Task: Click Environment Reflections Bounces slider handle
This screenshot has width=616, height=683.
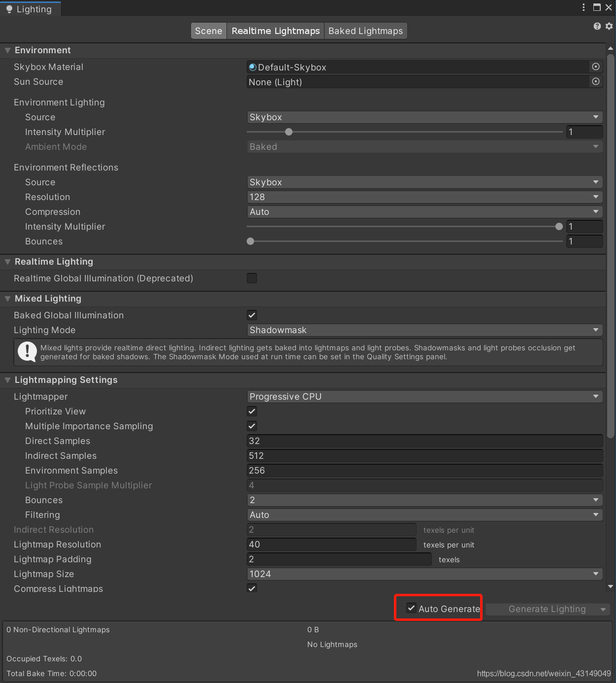Action: [251, 241]
